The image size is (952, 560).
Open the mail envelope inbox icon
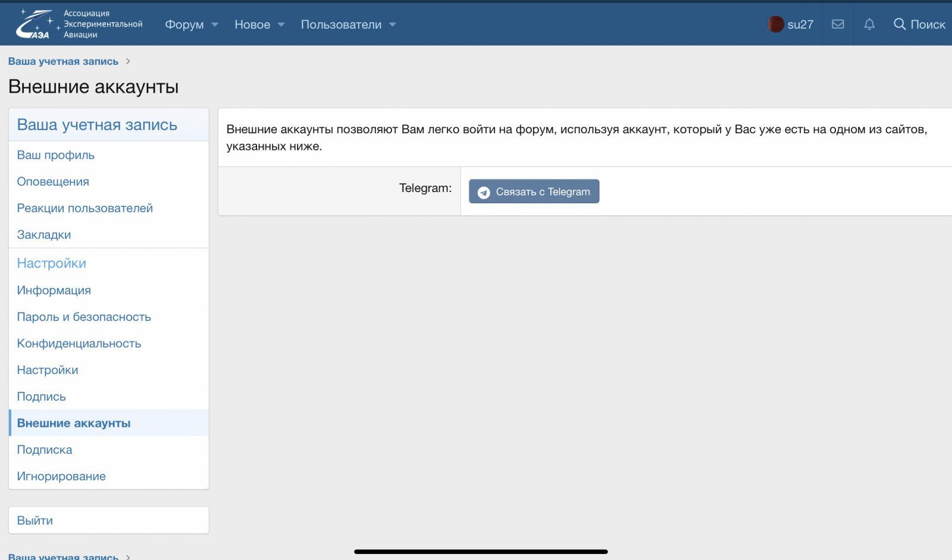coord(838,24)
